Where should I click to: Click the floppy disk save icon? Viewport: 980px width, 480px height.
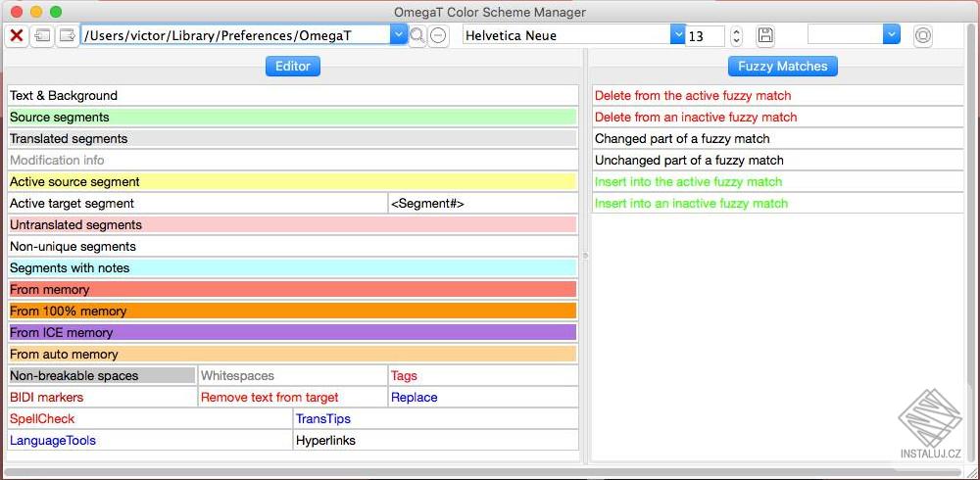pyautogui.click(x=765, y=35)
